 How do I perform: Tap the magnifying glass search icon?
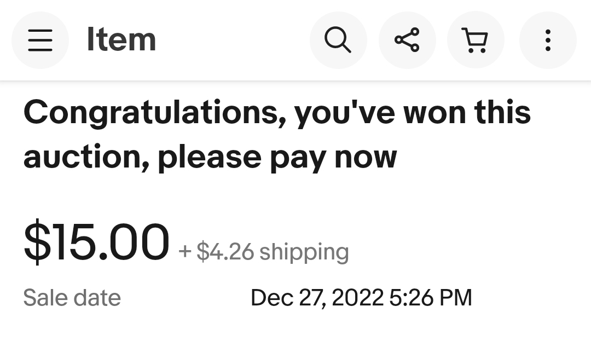[338, 40]
